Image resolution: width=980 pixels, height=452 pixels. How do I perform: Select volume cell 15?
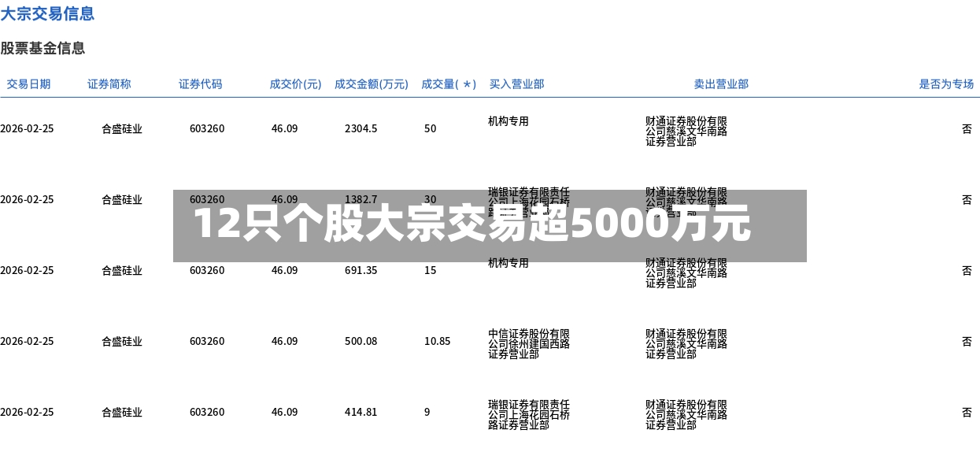point(430,270)
